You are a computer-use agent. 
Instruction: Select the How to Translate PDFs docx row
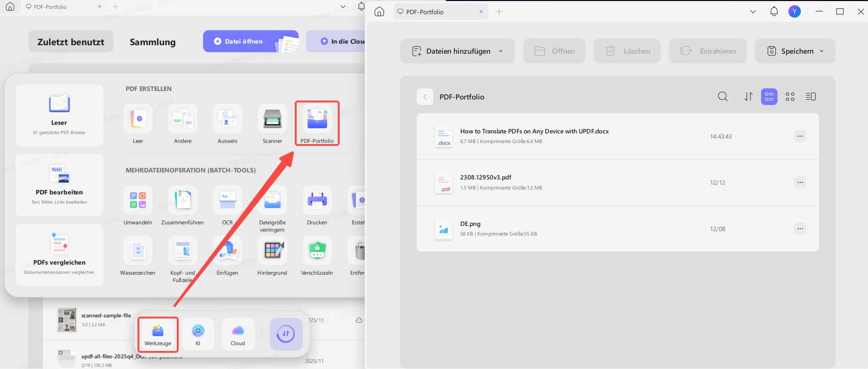618,136
